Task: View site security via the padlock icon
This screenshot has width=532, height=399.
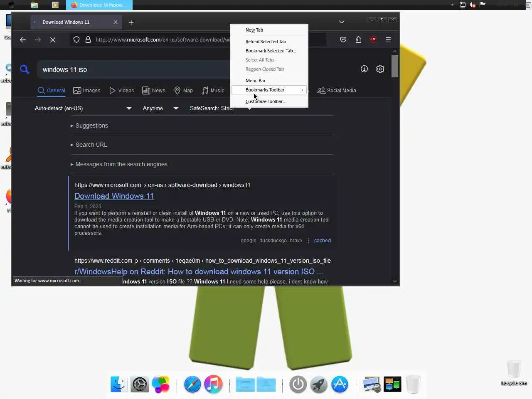Action: pos(88,39)
